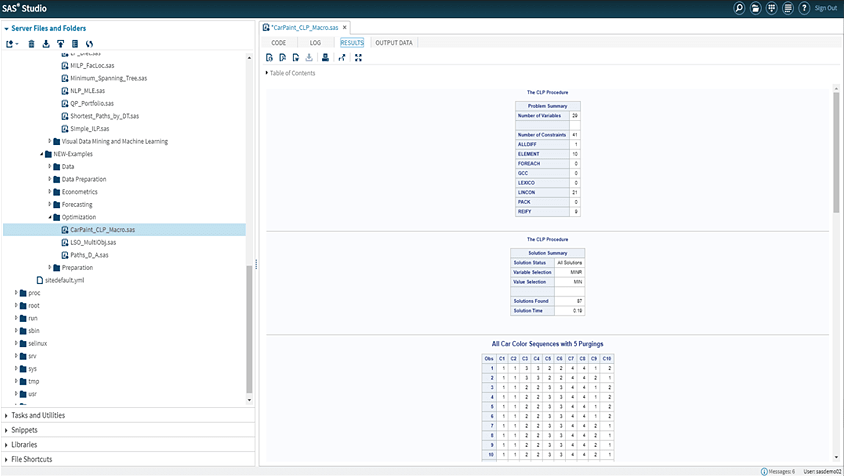
Task: Select the tmp folder
Action: (33, 381)
